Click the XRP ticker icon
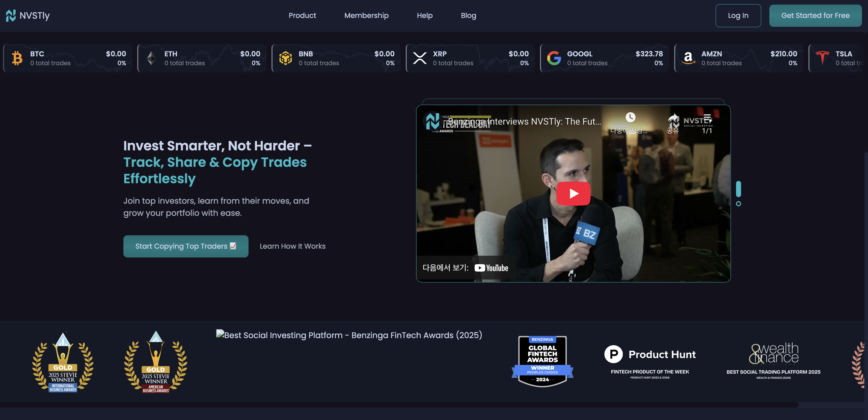Image resolution: width=868 pixels, height=420 pixels. pos(420,58)
